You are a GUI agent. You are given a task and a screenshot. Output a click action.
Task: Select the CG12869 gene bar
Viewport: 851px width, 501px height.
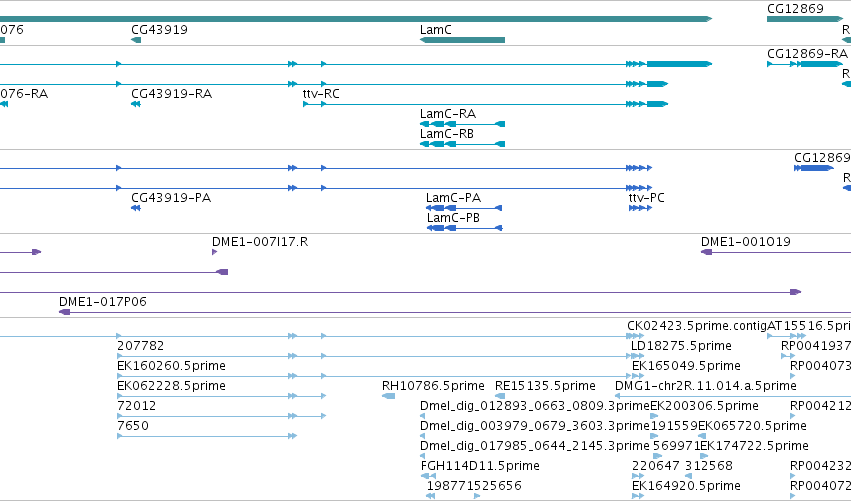pos(805,19)
